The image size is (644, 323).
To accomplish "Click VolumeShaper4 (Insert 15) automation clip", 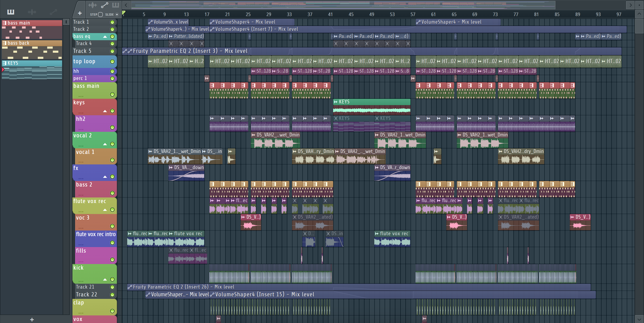I will (402, 295).
